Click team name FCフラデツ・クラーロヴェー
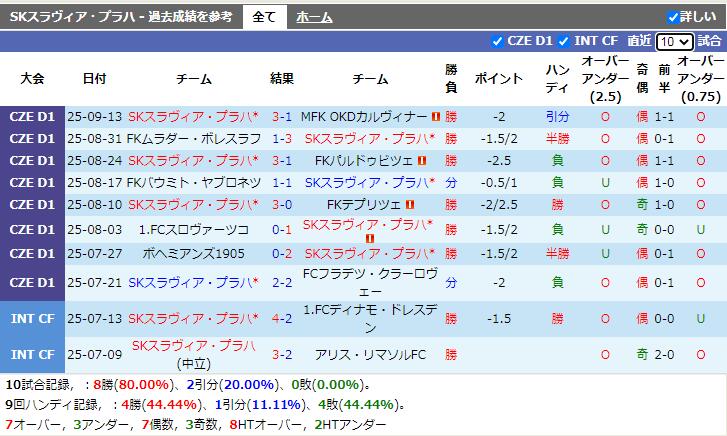This screenshot has width=727, height=436. click(x=370, y=282)
